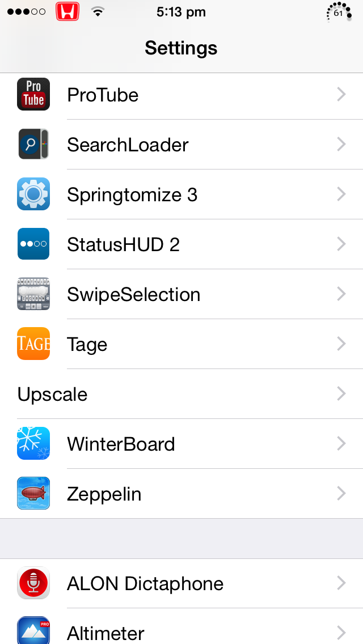The image size is (363, 644).
Task: Open WinterBoard preferences text
Action: pyautogui.click(x=121, y=444)
